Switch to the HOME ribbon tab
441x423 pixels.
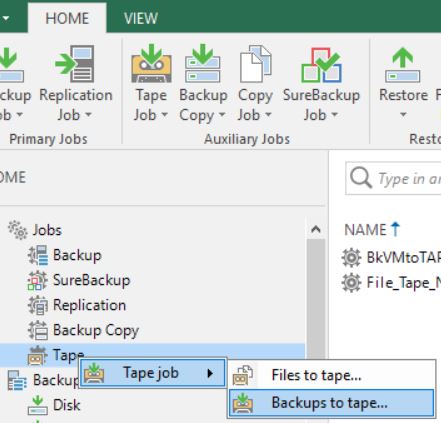(67, 18)
